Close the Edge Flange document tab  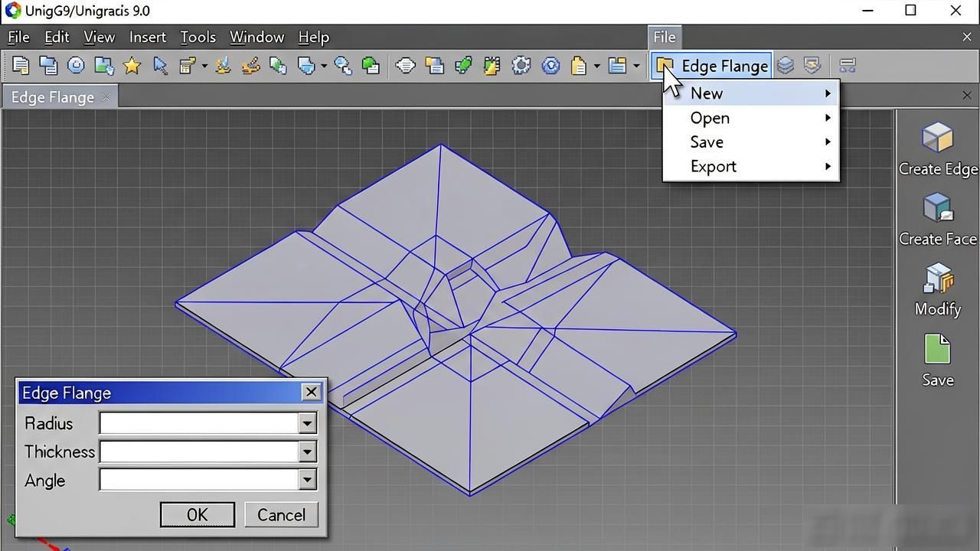coord(106,97)
